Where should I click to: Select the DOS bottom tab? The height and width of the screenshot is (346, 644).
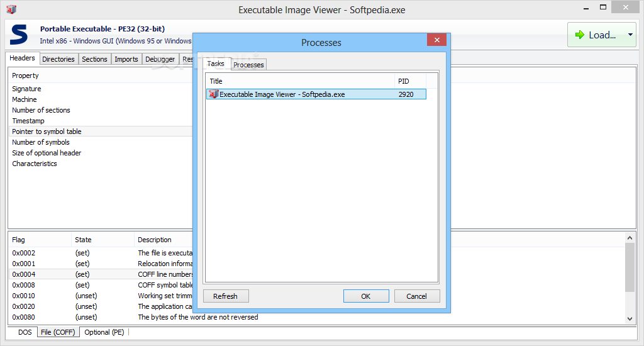(25, 332)
